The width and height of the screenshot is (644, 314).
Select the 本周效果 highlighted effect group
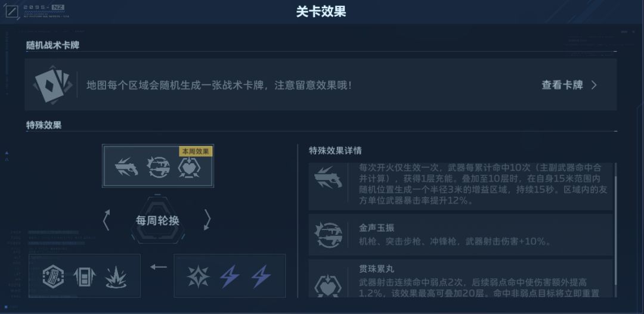(157, 166)
